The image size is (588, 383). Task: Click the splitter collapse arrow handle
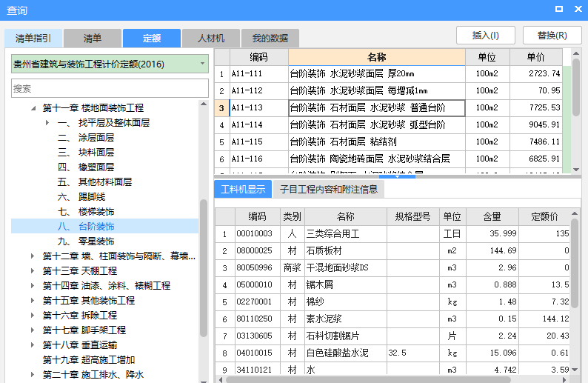pos(397,176)
